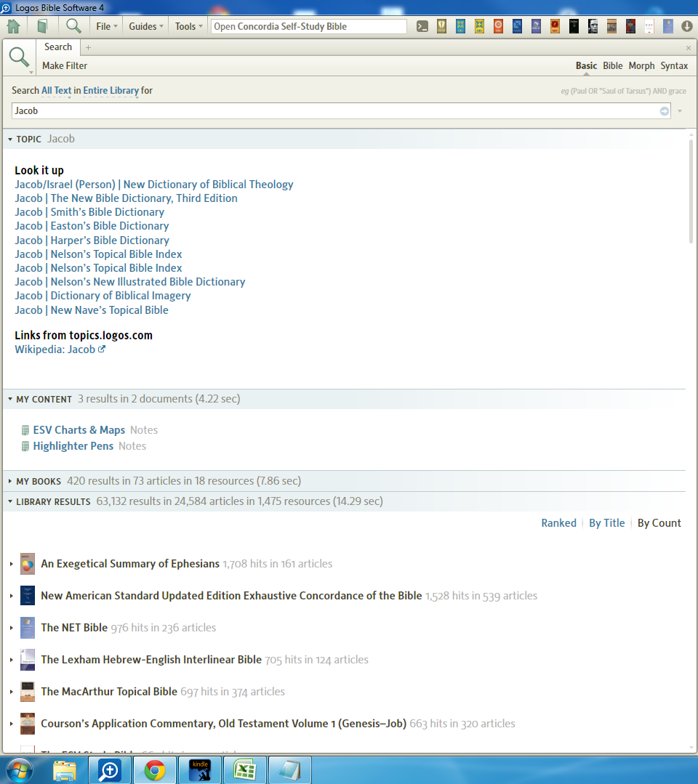Screen dimensions: 698x784
Task: Select the Basic search type
Action: click(586, 65)
